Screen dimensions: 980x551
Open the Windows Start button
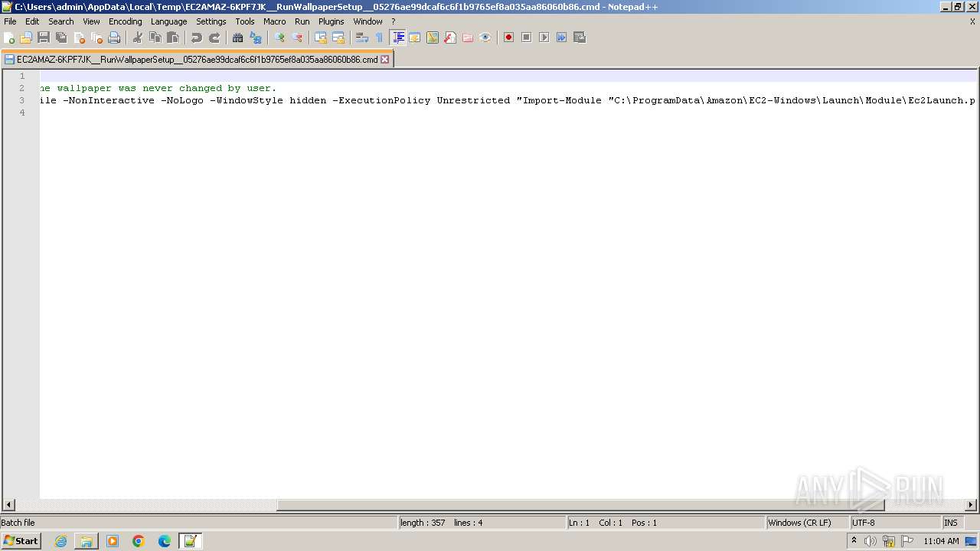[21, 541]
